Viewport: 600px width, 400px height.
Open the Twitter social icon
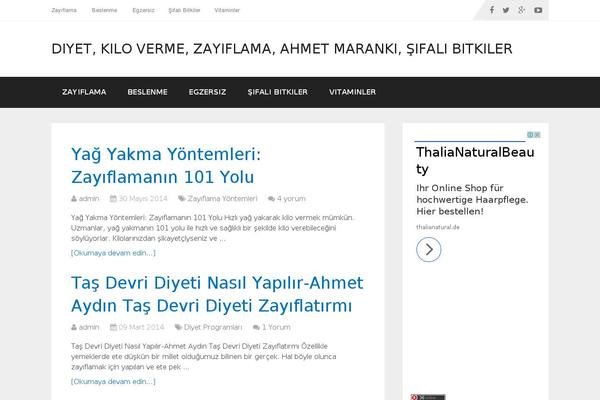pos(506,10)
